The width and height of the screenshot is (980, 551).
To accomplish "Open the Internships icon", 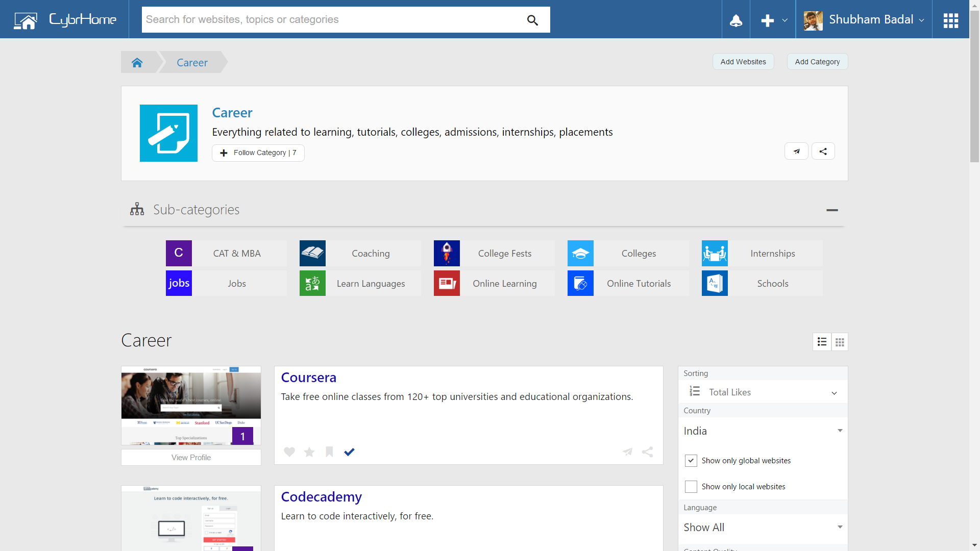I will coord(715,253).
